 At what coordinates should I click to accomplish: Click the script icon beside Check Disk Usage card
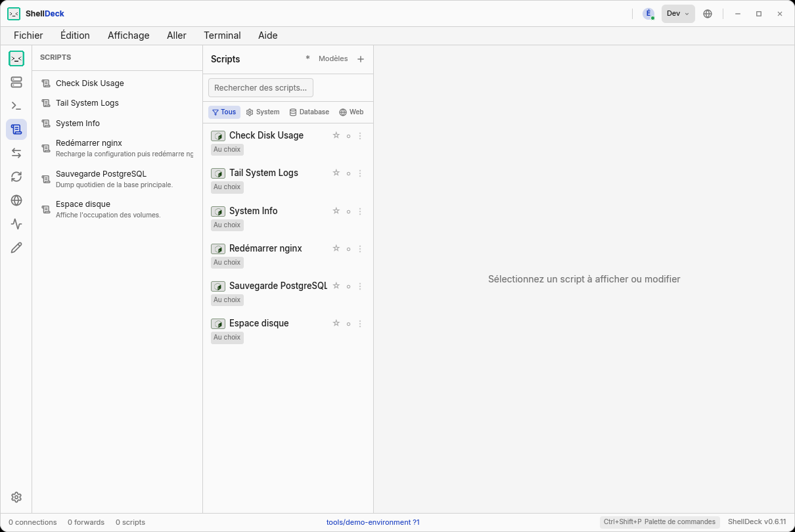(x=218, y=136)
